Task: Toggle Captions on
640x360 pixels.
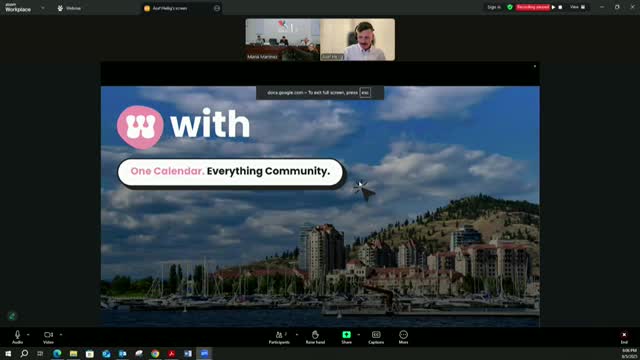Action: click(x=376, y=337)
